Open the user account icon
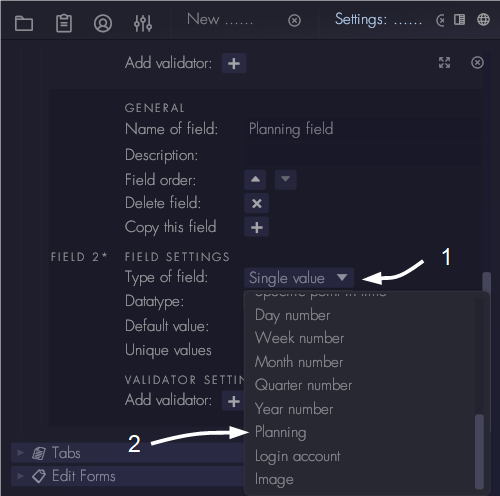The image size is (500, 496). point(103,23)
